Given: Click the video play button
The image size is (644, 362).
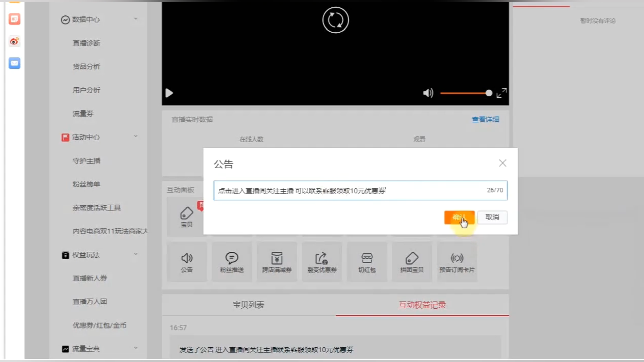Looking at the screenshot, I should tap(169, 93).
